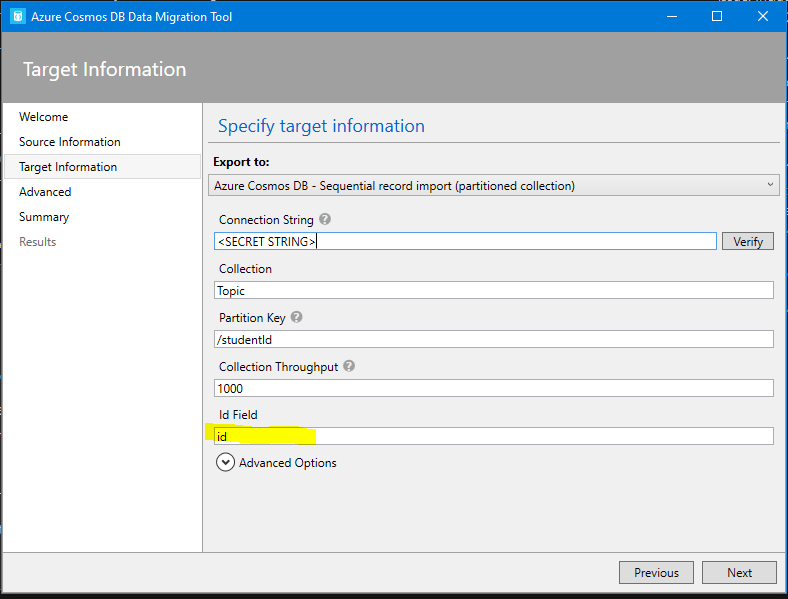Click the 'Id Field' label
Image resolution: width=788 pixels, height=599 pixels.
click(238, 415)
